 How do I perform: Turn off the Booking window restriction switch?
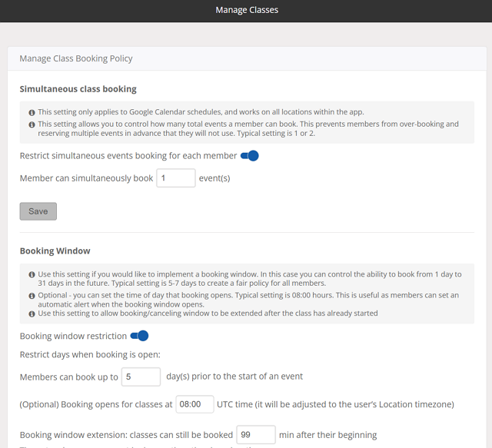[139, 336]
